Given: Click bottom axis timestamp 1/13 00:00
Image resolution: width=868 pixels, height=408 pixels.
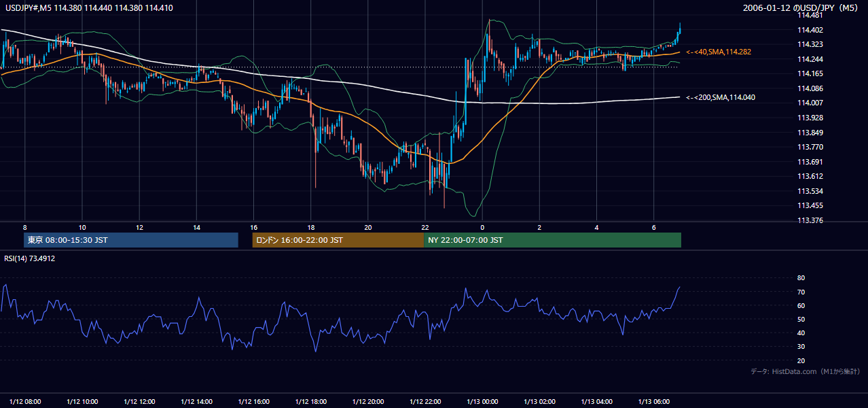Looking at the screenshot, I should 482,401.
